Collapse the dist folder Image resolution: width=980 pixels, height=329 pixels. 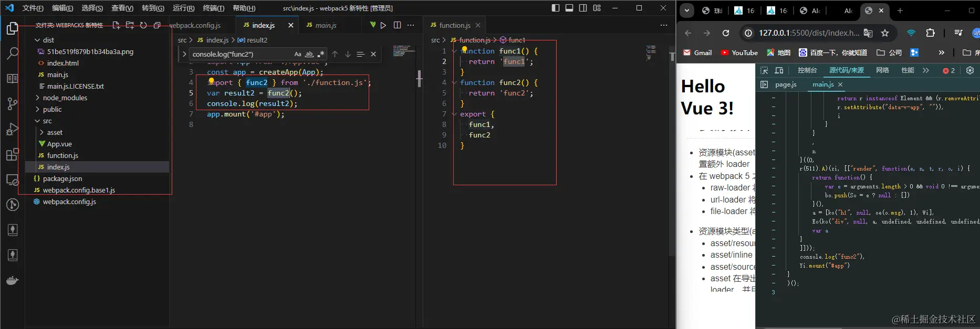click(37, 40)
